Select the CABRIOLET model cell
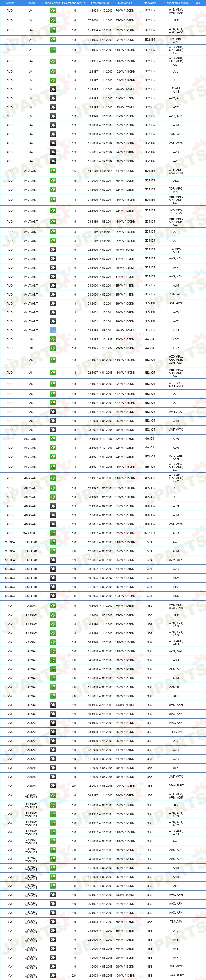Viewport: 206px width, 980px height. (31, 533)
